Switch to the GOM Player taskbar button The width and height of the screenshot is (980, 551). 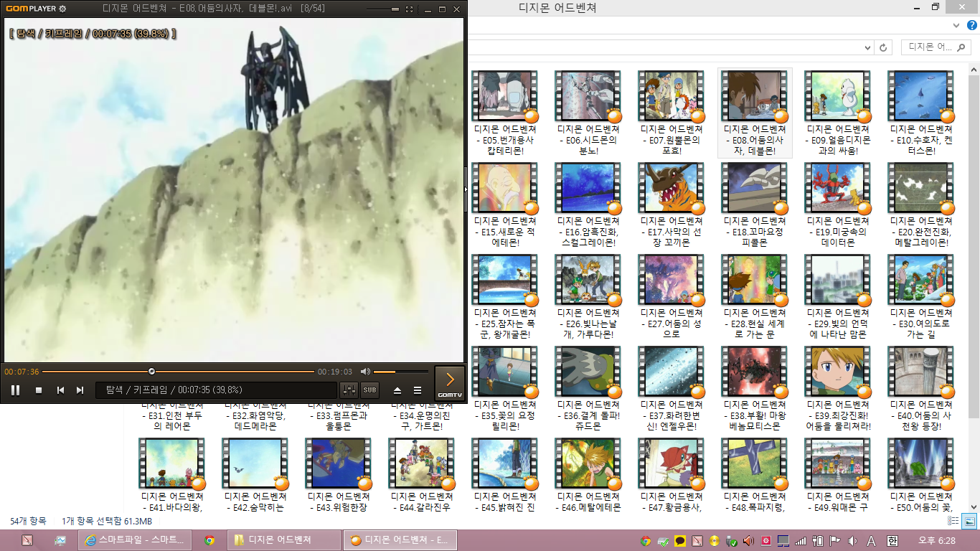tap(402, 540)
